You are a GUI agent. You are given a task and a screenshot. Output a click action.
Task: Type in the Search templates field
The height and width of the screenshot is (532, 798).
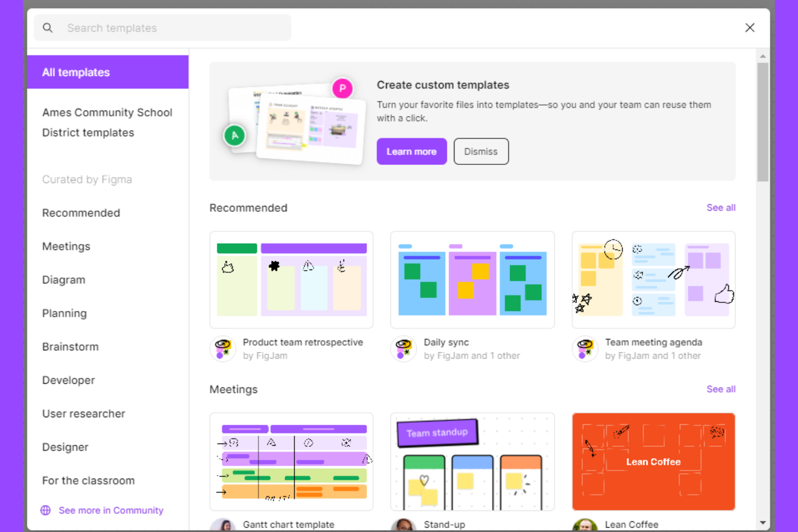pyautogui.click(x=162, y=27)
